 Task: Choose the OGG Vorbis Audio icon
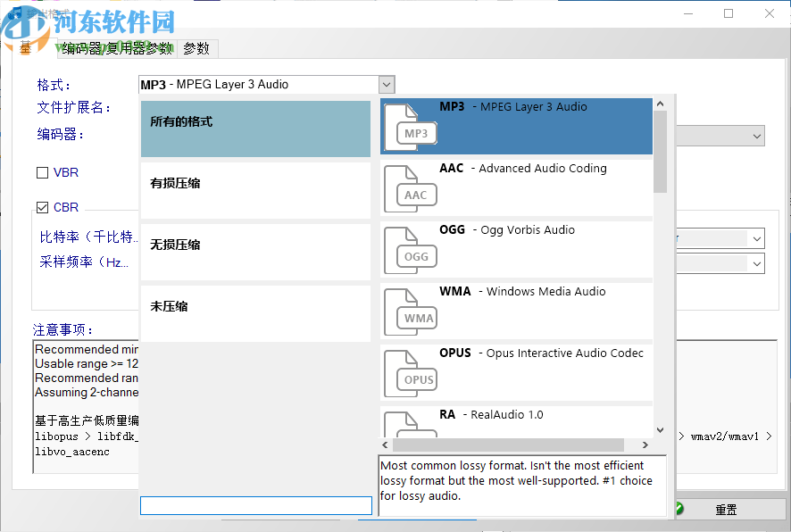(x=410, y=249)
